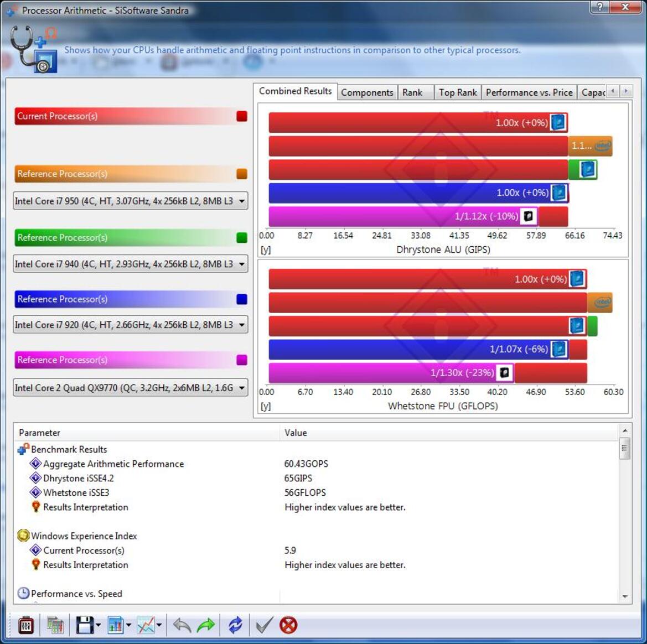The height and width of the screenshot is (644, 647).
Task: Click the grayed copy results spreadsheet icon
Action: coord(55,625)
